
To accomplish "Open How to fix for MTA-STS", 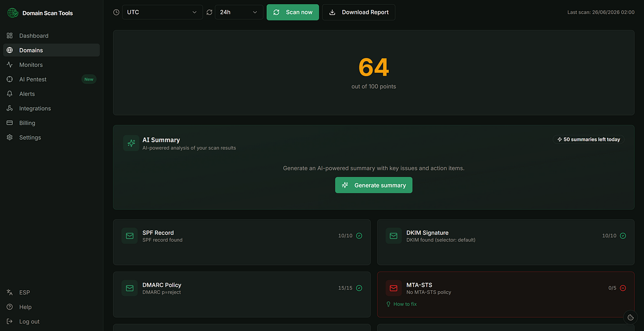I will tap(402, 305).
